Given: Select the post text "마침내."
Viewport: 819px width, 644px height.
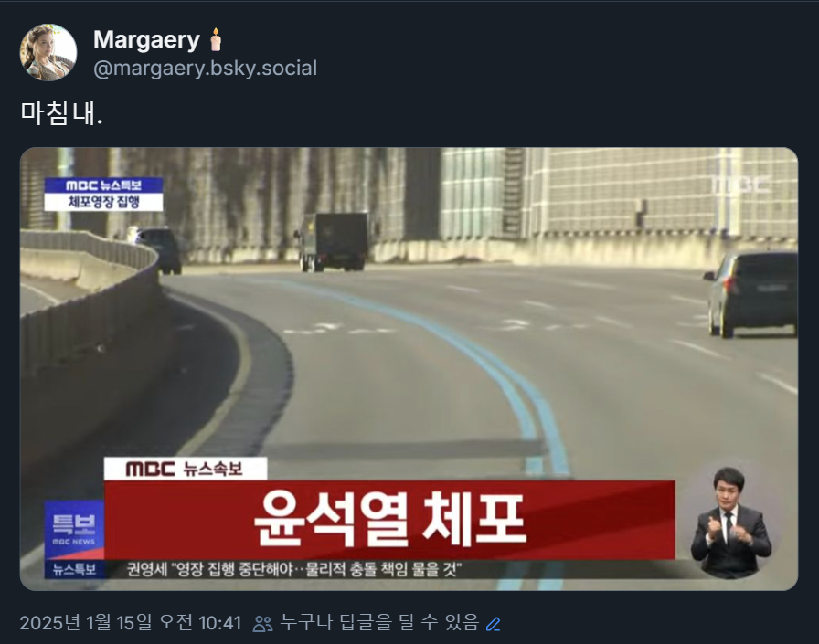Looking at the screenshot, I should tap(61, 113).
